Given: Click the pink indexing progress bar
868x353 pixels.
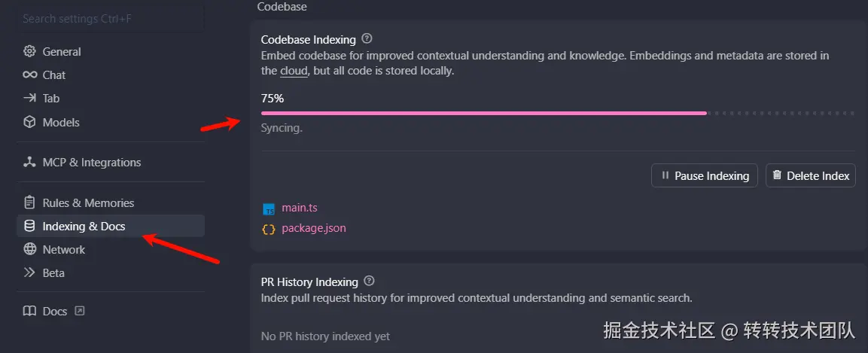Looking at the screenshot, I should (x=483, y=113).
